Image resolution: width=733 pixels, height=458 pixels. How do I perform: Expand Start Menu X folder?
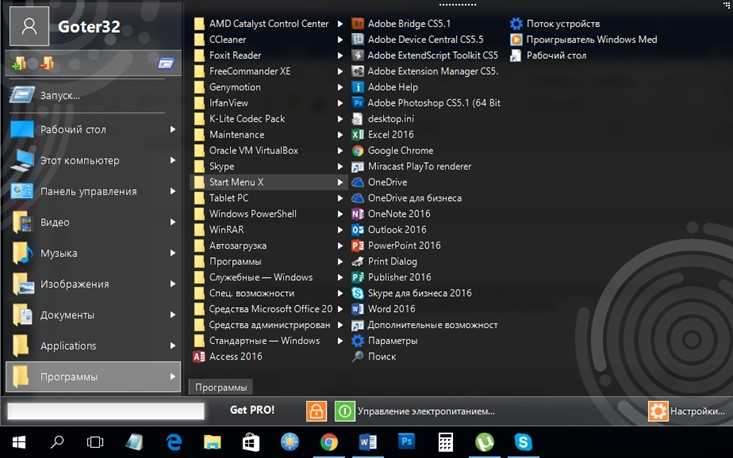pos(269,182)
